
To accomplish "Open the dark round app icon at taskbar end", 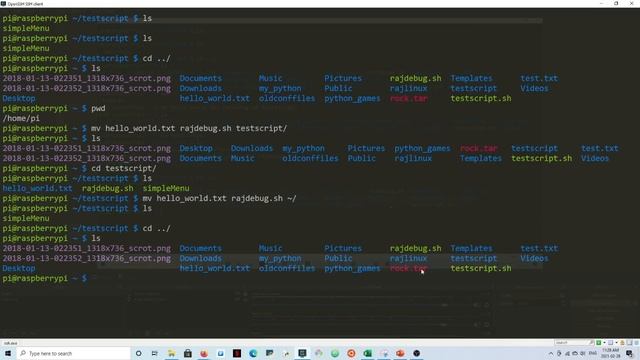I will click(x=416, y=353).
